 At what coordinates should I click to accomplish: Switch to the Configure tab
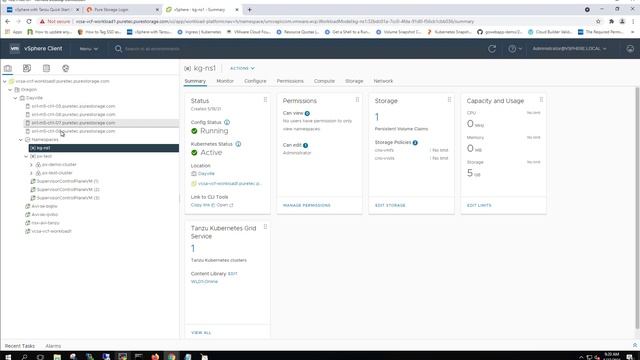pos(255,81)
